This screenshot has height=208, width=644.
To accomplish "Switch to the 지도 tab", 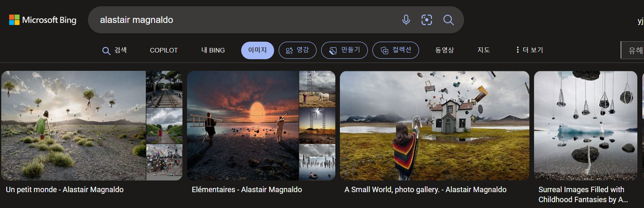I will tap(484, 50).
